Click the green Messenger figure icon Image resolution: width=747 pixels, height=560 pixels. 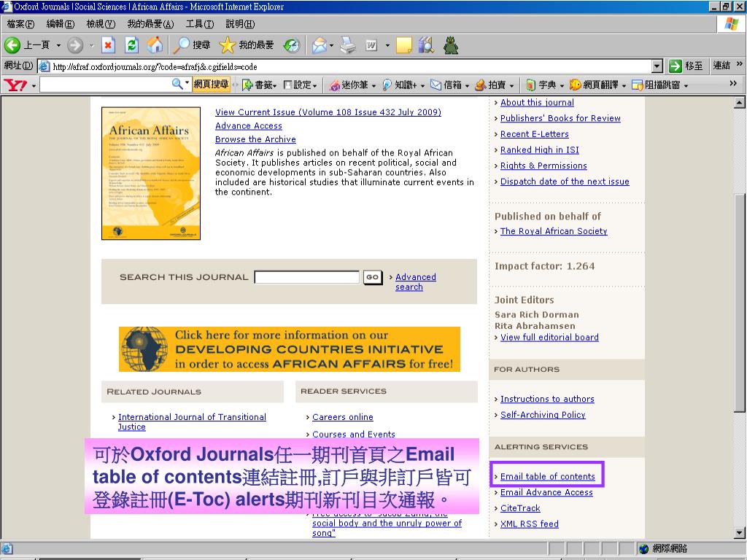(450, 45)
